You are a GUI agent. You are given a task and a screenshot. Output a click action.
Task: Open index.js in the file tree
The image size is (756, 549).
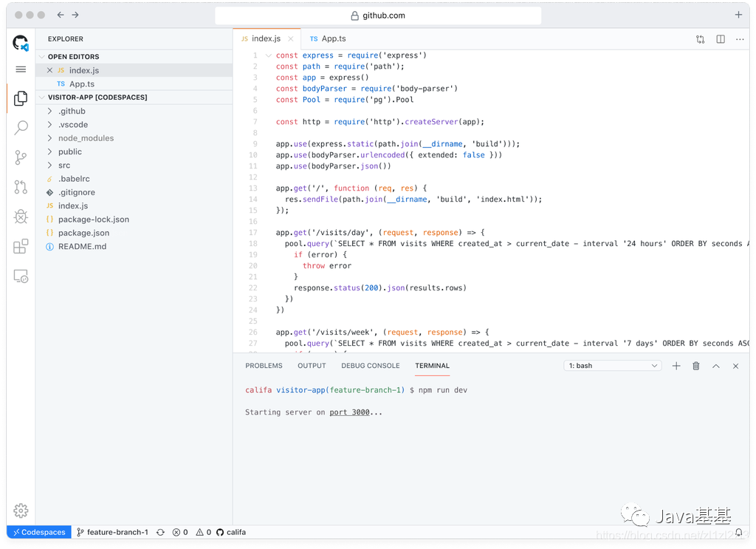click(x=135, y=205)
